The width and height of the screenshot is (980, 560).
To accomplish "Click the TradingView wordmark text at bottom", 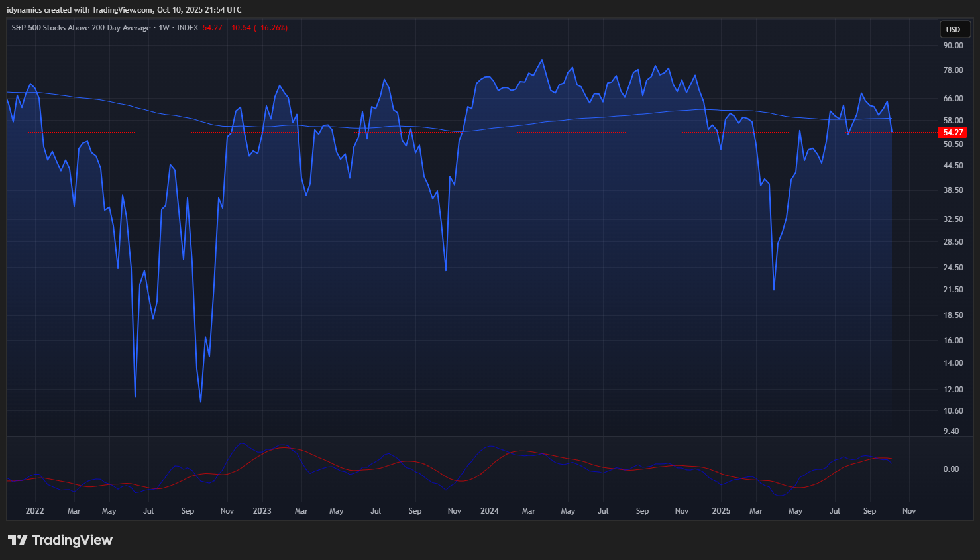I will pyautogui.click(x=72, y=540).
